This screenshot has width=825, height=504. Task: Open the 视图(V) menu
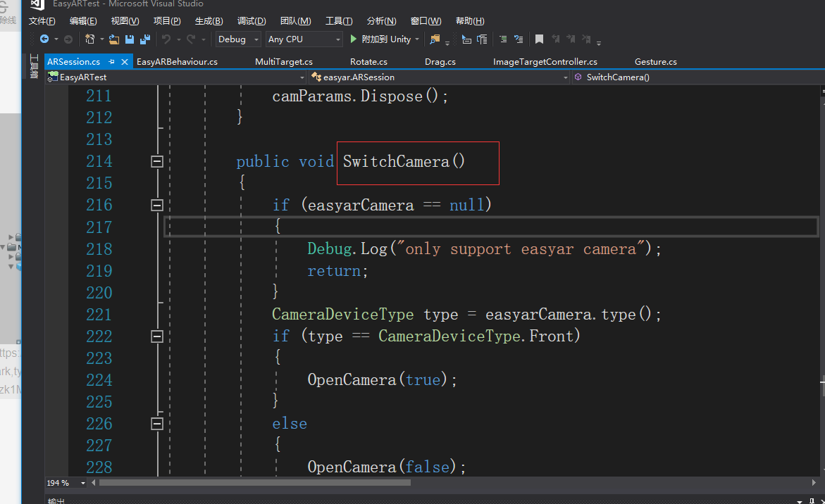coord(125,21)
